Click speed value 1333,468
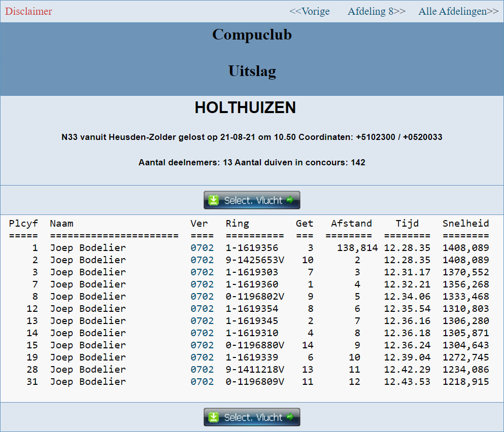 tap(466, 297)
